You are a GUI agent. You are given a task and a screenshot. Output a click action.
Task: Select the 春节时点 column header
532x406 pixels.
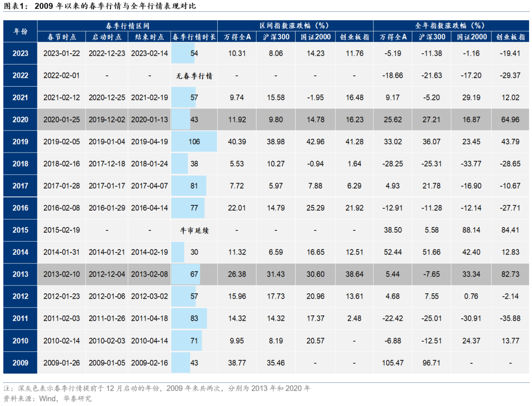pos(62,37)
